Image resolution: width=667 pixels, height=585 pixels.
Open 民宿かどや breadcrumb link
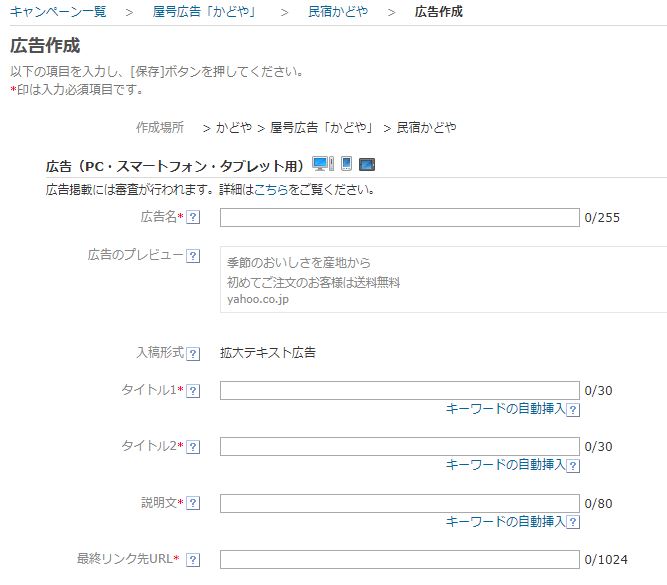(338, 11)
